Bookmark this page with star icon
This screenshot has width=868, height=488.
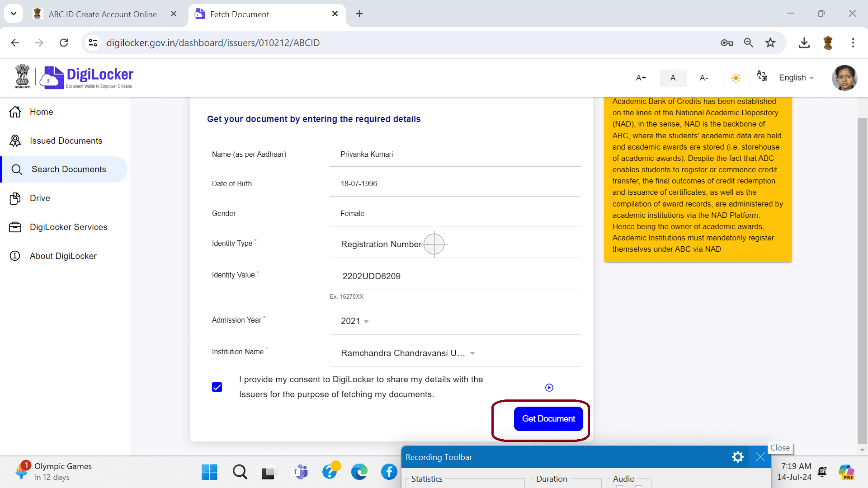click(x=770, y=42)
